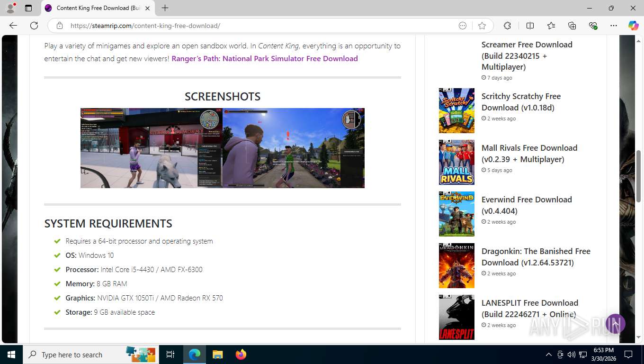Open the Copilot sidebar
644x364 pixels.
(x=633, y=26)
